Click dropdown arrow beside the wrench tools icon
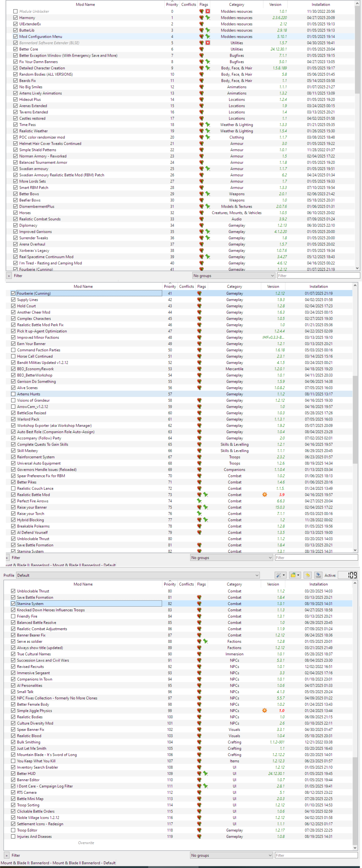 tap(284, 575)
